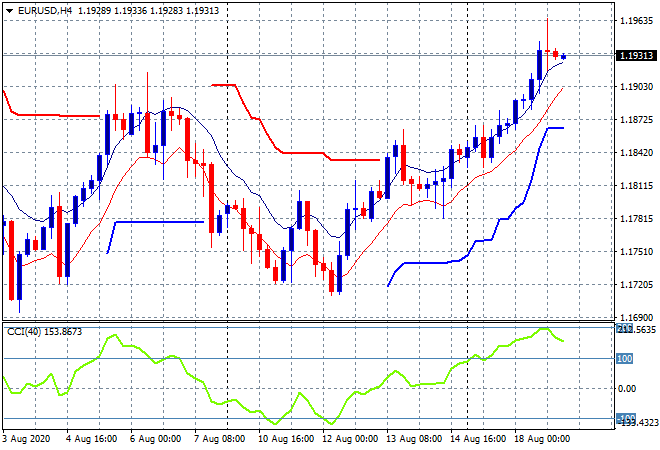Select current price label 1.19313
Viewport: 660px width, 450px height.
click(x=636, y=55)
